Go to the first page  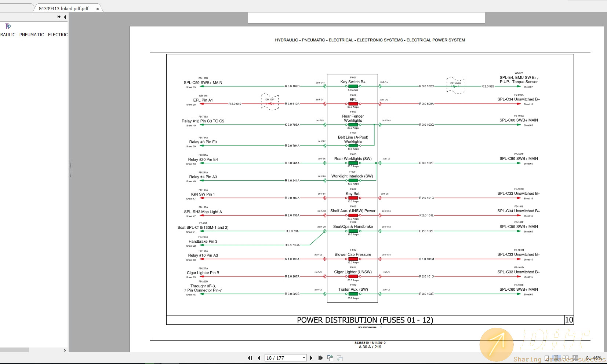tap(250, 358)
